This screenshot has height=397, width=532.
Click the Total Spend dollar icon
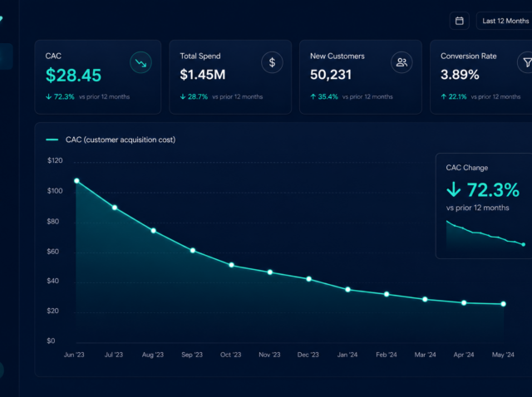pos(272,62)
